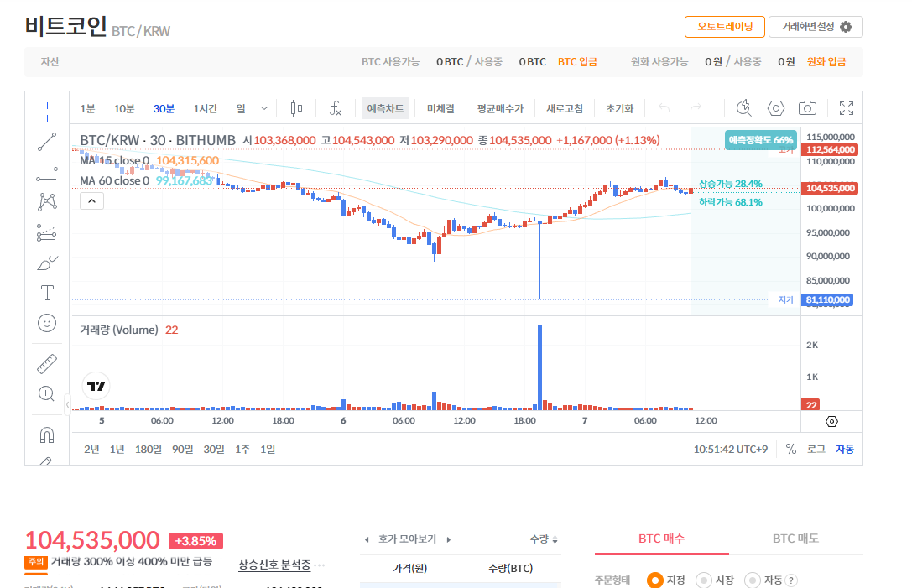Click the previous arrow beside 호가 모아보기
912x588 pixels.
coord(367,539)
